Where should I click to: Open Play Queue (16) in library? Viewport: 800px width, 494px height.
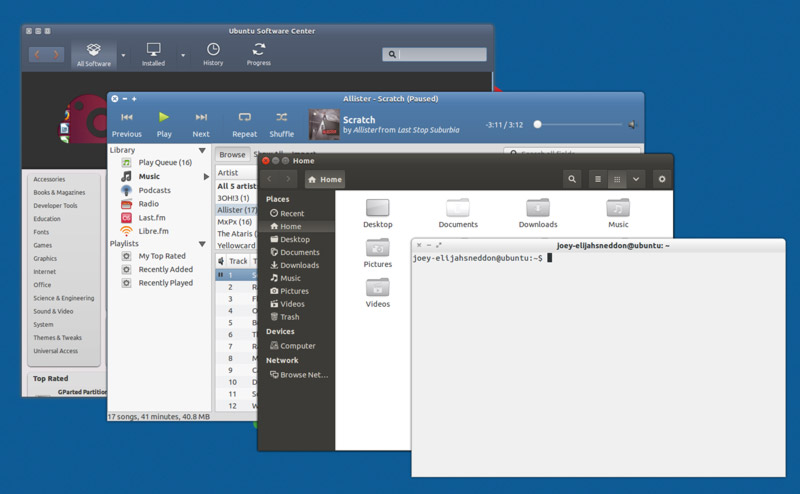click(165, 162)
